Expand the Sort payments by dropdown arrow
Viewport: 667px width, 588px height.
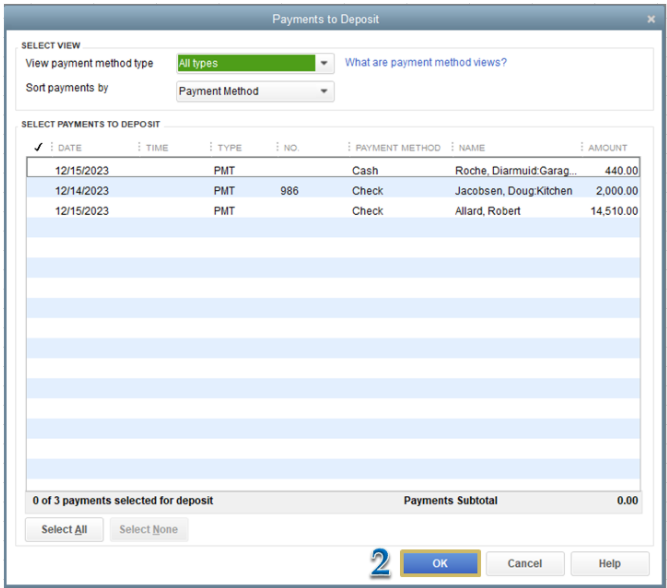point(324,91)
